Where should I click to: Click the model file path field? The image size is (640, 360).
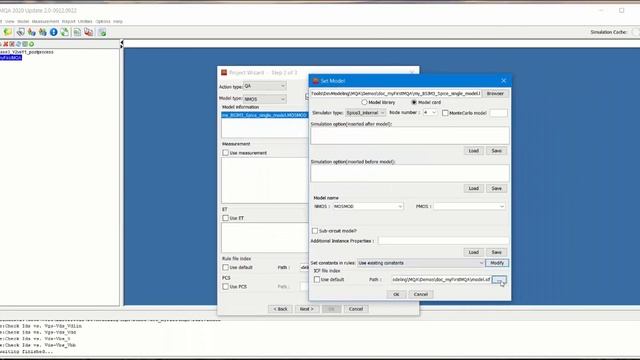396,93
